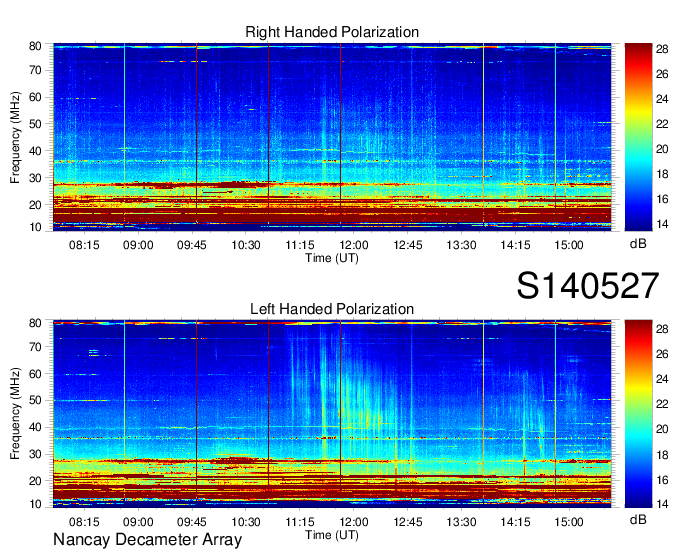
Task: Click the 13:30 time tick of Left Handed plot
Action: [461, 522]
